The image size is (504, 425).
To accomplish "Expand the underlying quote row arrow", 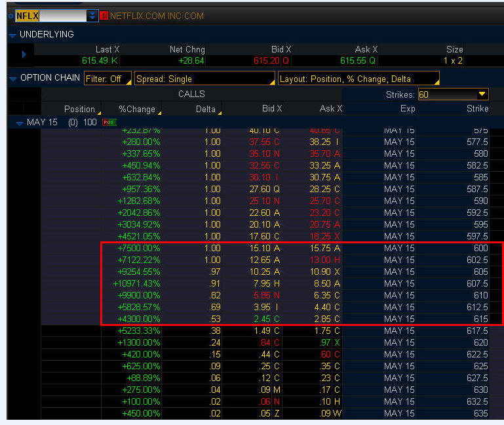I will [x=24, y=54].
